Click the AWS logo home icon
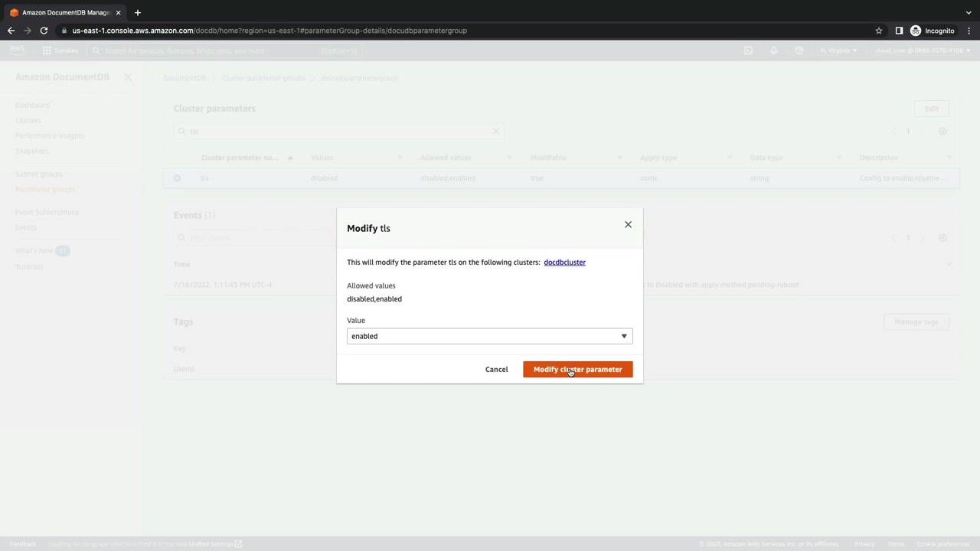Viewport: 980px width, 551px height. pos(17,51)
